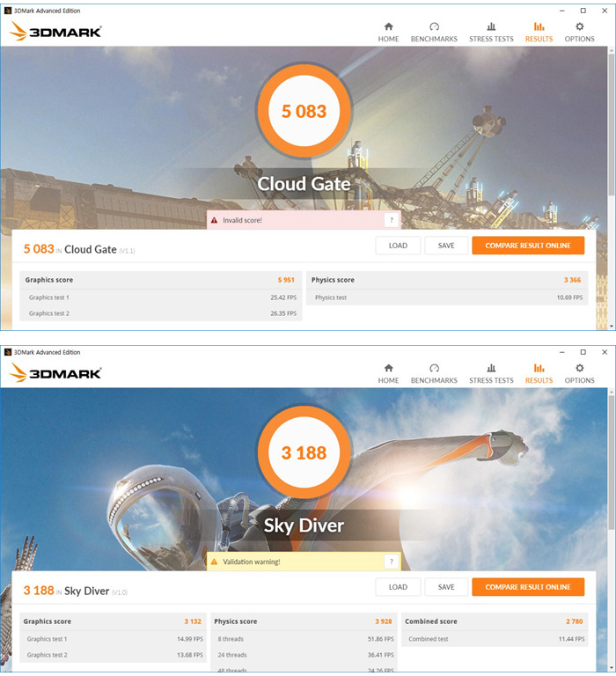The height and width of the screenshot is (676, 616).
Task: Click the Invalid score warning triangle icon
Action: tap(214, 220)
